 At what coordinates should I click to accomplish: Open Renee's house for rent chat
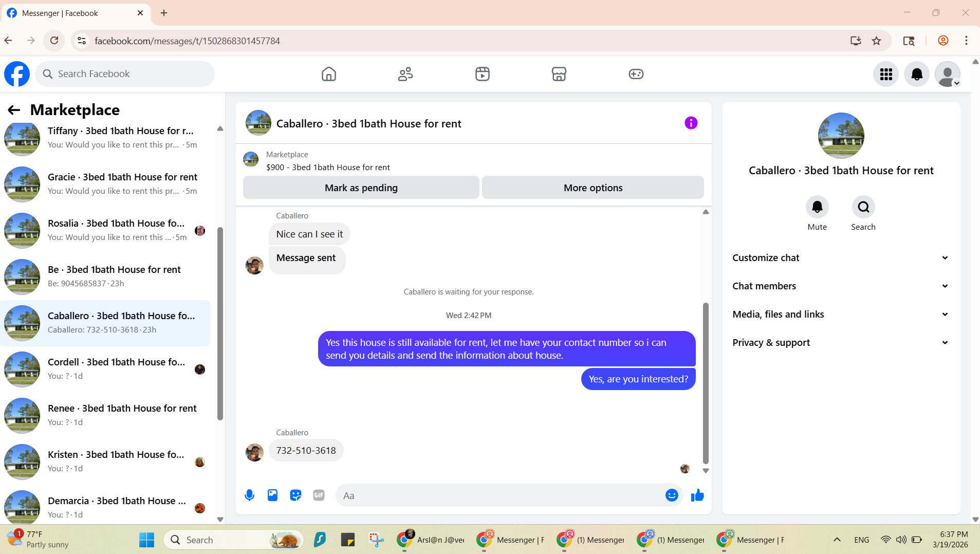pos(105,415)
